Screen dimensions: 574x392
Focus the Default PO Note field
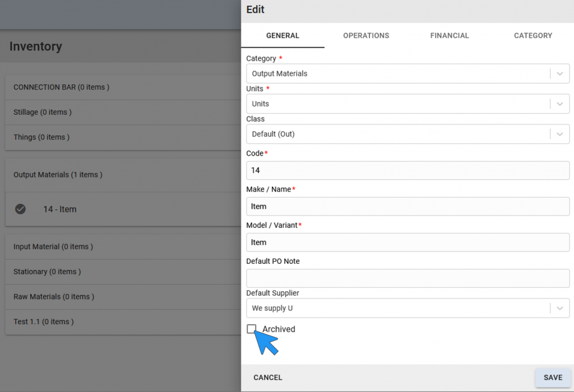tap(408, 278)
